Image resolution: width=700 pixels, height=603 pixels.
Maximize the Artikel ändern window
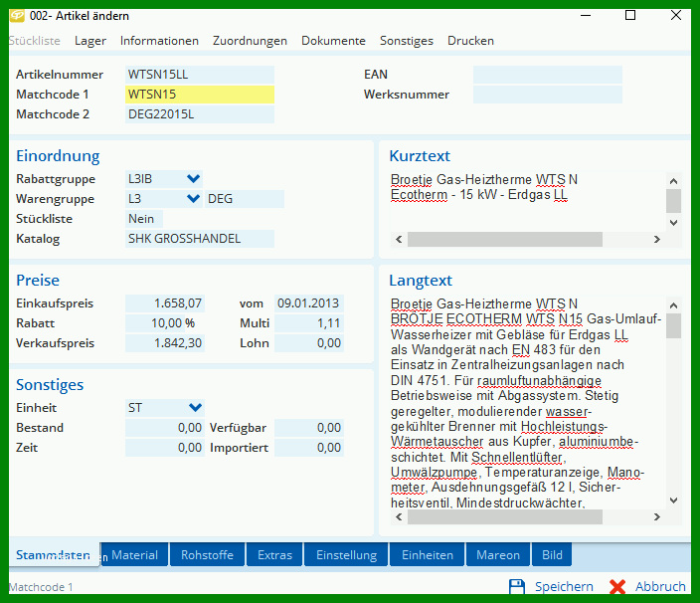pyautogui.click(x=630, y=15)
